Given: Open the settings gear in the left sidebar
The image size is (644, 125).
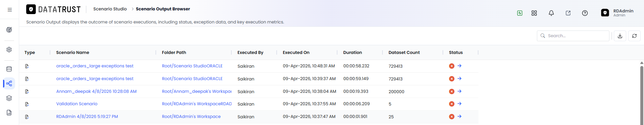Looking at the screenshot, I should coord(9,50).
